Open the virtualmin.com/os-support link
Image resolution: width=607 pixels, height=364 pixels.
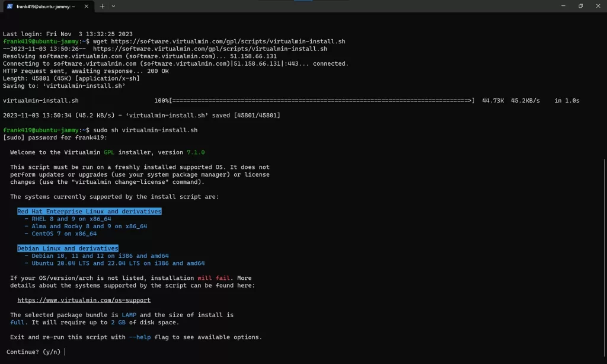click(84, 301)
